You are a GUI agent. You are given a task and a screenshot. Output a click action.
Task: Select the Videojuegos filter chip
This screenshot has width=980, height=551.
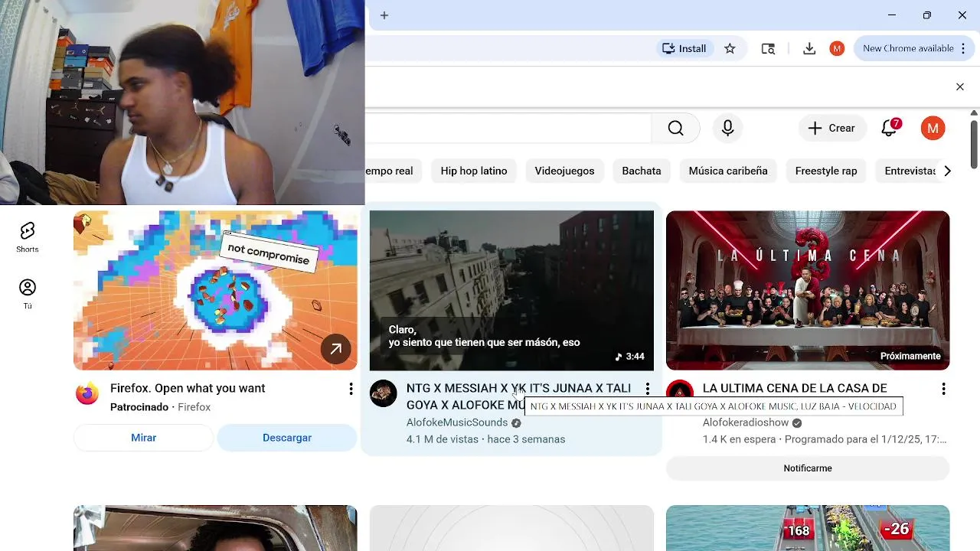click(x=564, y=171)
